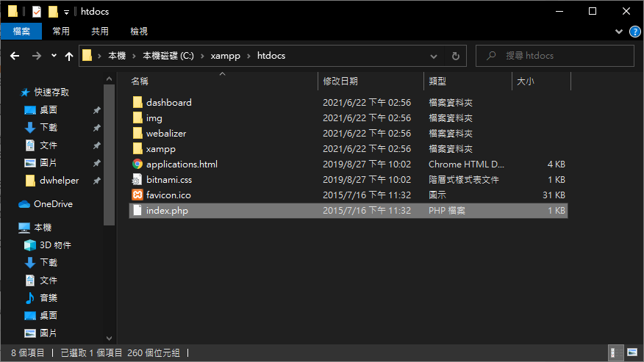Click in the 搜尋 htdocs search box
The width and height of the screenshot is (644, 362).
555,56
